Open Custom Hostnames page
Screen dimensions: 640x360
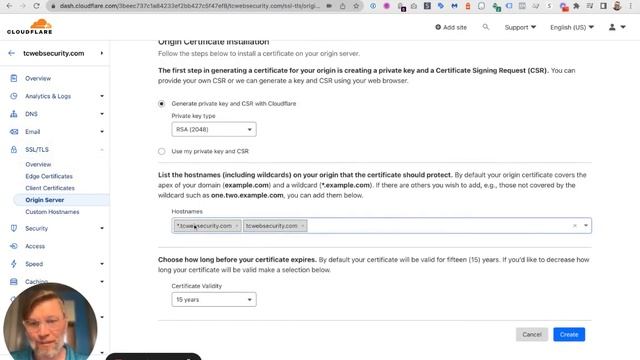click(x=52, y=212)
